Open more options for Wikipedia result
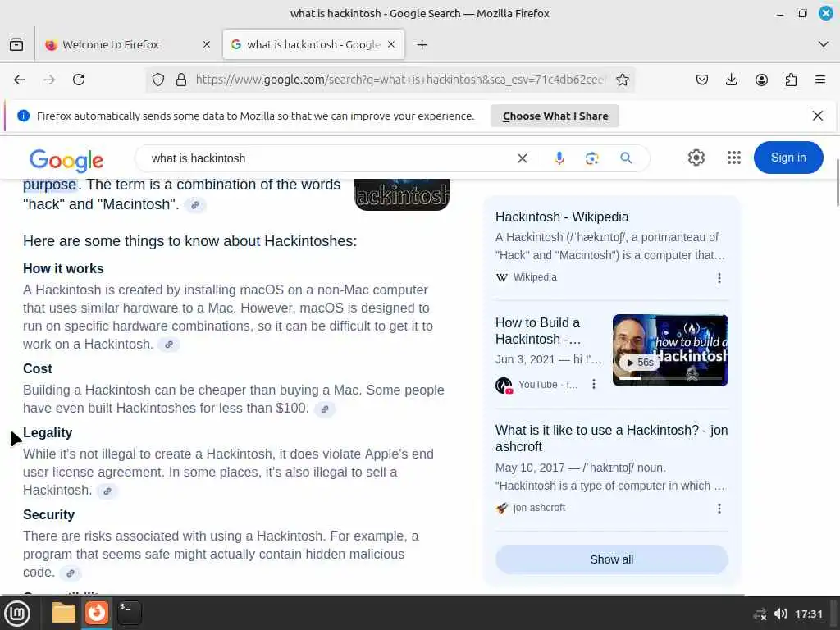The height and width of the screenshot is (630, 840). click(719, 278)
